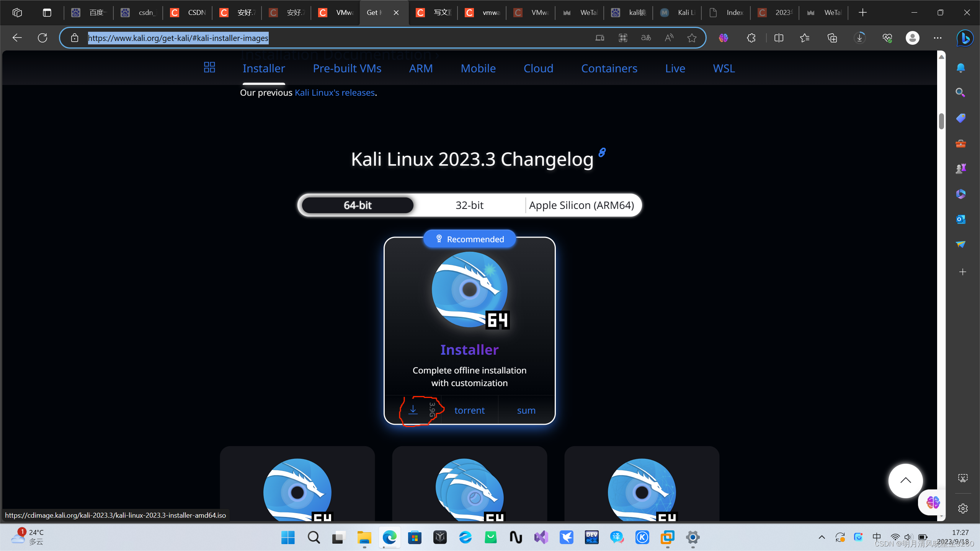
Task: Open sidebar search icon
Action: click(961, 93)
